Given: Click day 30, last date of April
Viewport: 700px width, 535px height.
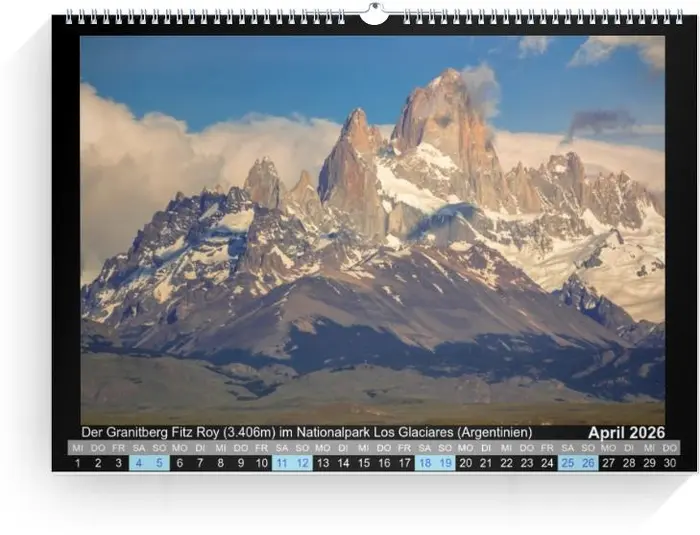Looking at the screenshot, I should [x=670, y=463].
